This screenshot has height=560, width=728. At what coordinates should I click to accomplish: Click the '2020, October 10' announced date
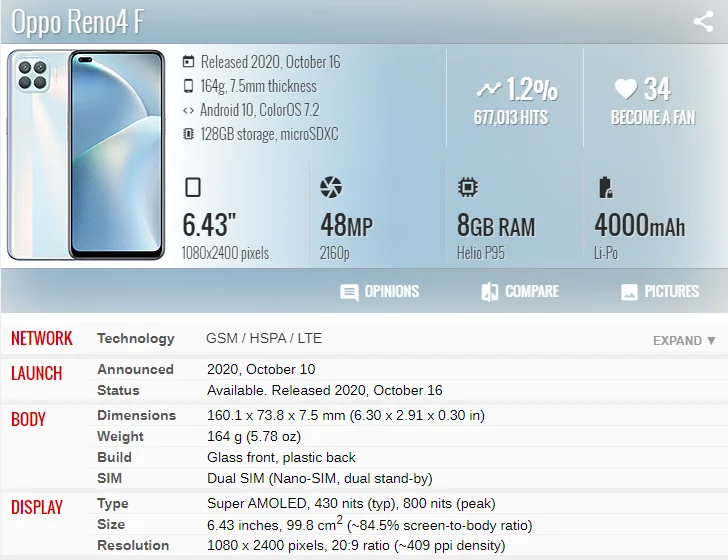(x=261, y=370)
